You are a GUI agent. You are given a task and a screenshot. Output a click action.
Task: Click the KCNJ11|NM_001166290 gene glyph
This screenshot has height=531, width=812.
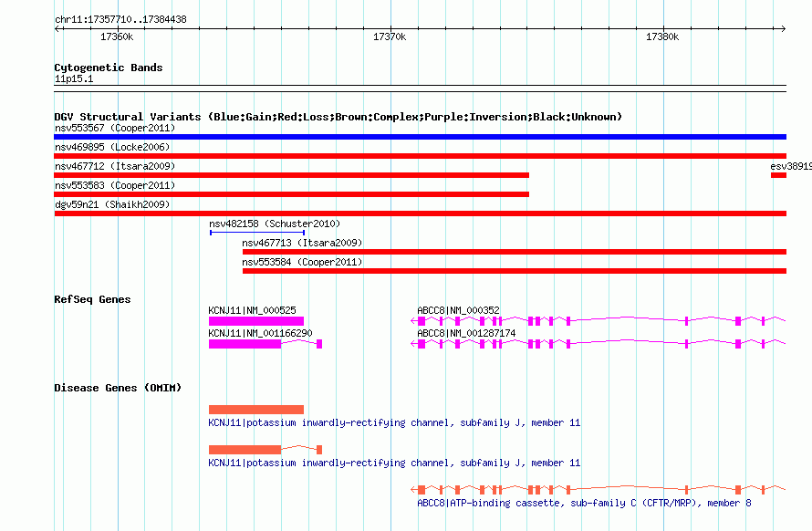click(x=265, y=344)
